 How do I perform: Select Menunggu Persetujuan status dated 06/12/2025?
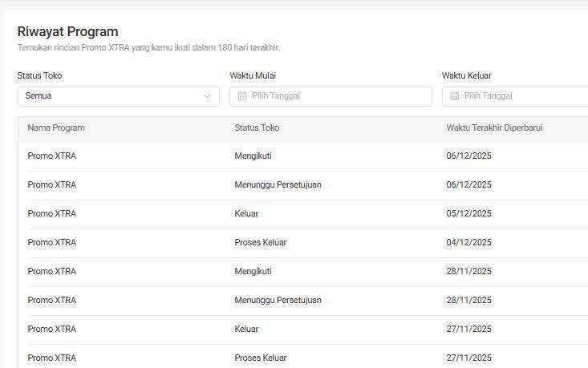[x=278, y=184]
